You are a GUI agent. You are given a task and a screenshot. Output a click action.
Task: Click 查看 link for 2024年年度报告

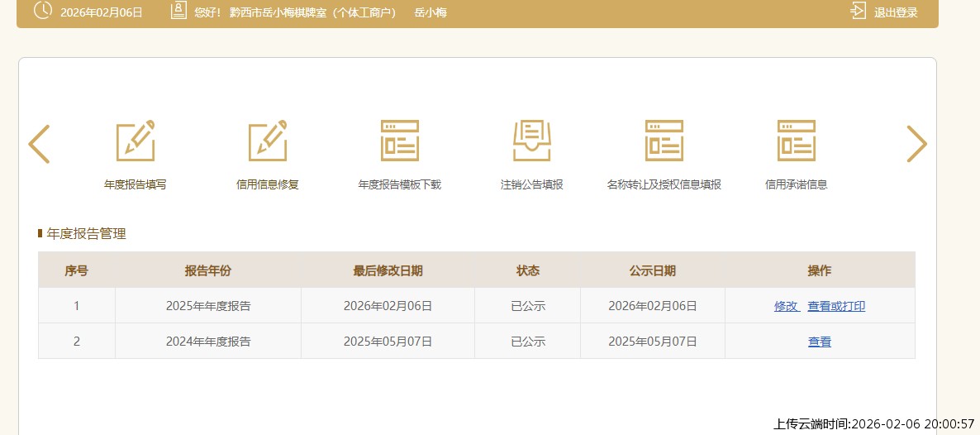pyautogui.click(x=820, y=342)
